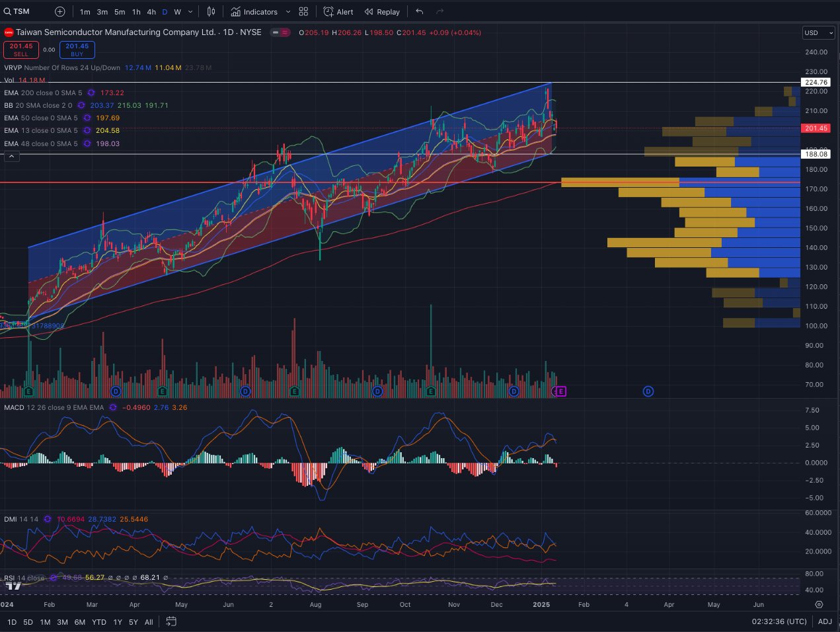Set chart range to 1D
Screen dimensions: 840x632
pos(12,621)
